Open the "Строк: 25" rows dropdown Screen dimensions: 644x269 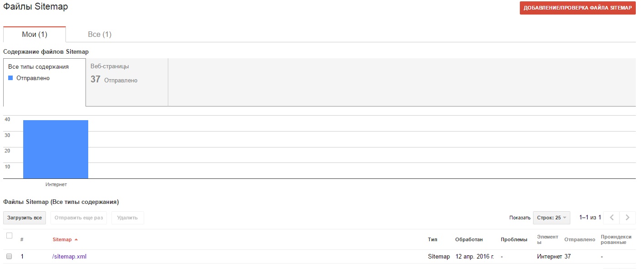coord(551,218)
